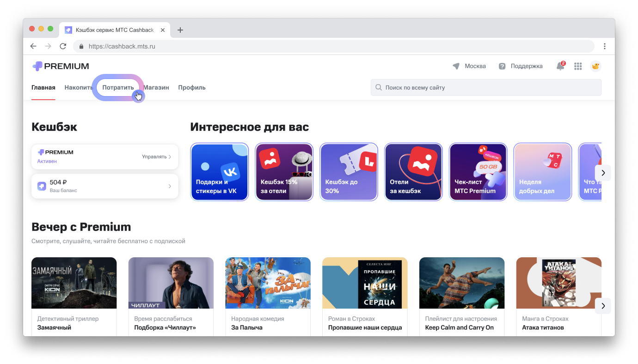The height and width of the screenshot is (364, 638).
Task: Close the MTS Cashback browser tab
Action: 163,30
